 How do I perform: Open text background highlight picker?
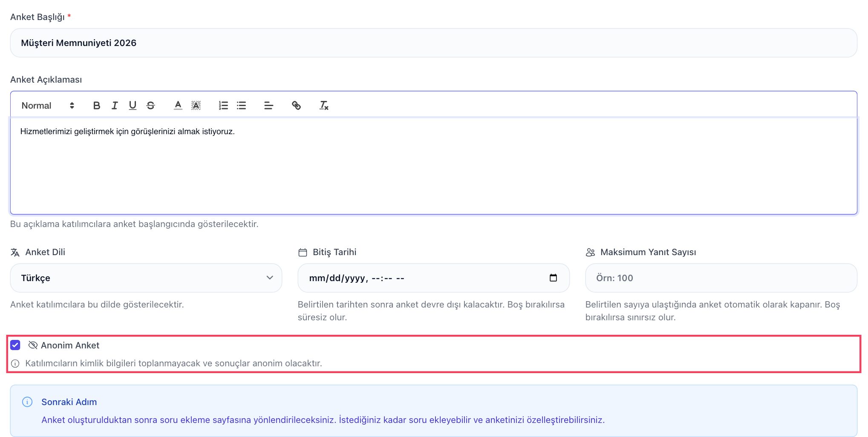click(196, 105)
